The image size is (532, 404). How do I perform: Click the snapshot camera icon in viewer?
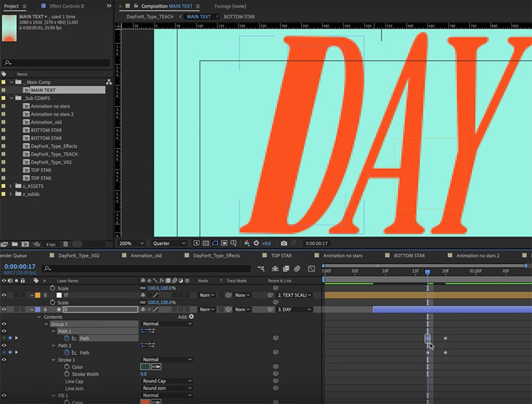pyautogui.click(x=284, y=243)
